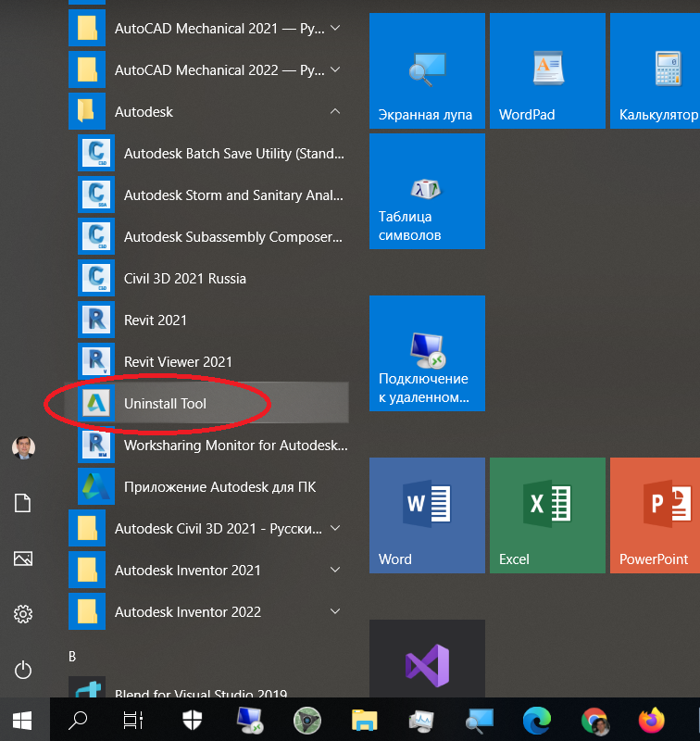Open the round green-gray taskbar icon
Viewport: 700px width, 741px height.
point(307,721)
